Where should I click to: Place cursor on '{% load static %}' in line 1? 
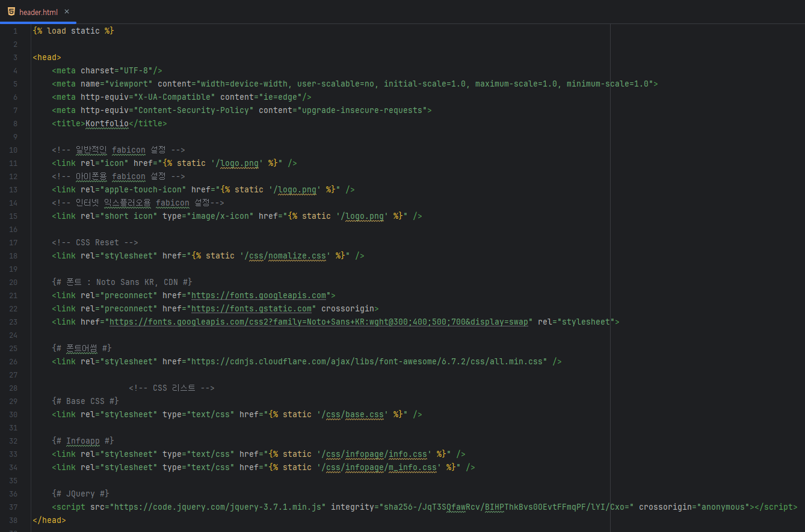73,31
